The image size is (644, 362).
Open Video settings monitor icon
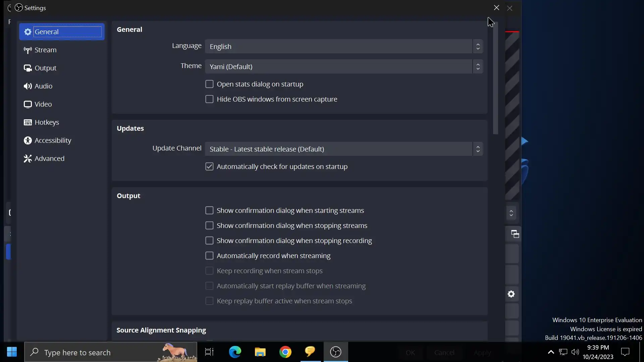click(x=28, y=104)
